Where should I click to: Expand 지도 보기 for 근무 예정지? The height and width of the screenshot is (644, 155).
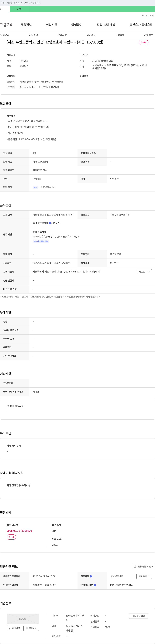[x=144, y=272]
